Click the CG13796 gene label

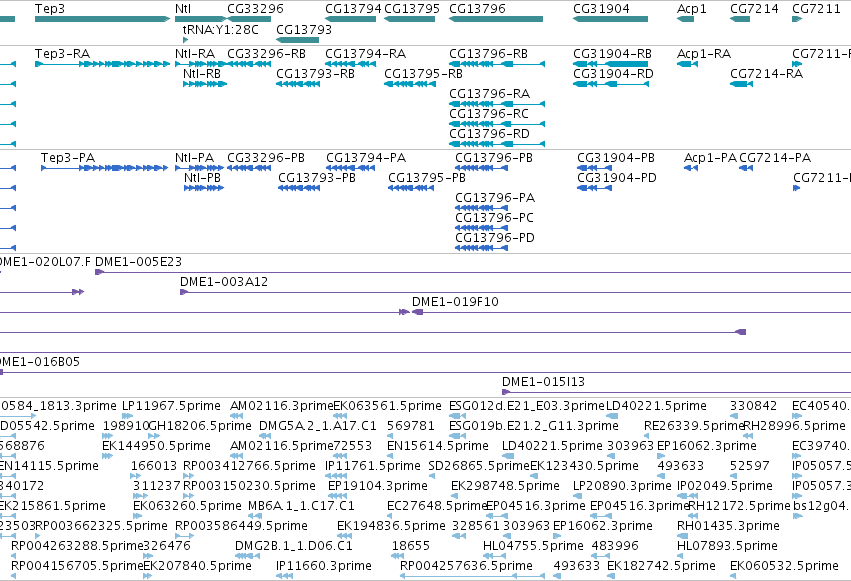pos(477,9)
